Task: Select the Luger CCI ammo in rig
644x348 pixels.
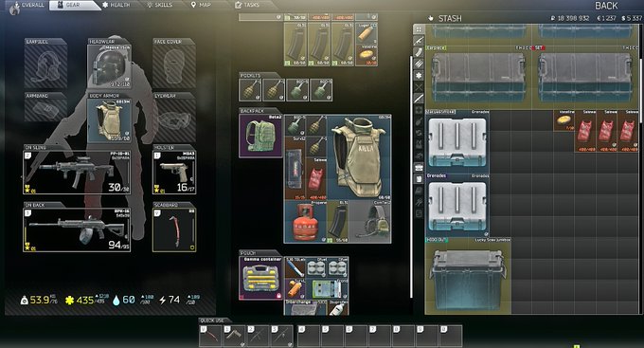Action: (x=367, y=34)
